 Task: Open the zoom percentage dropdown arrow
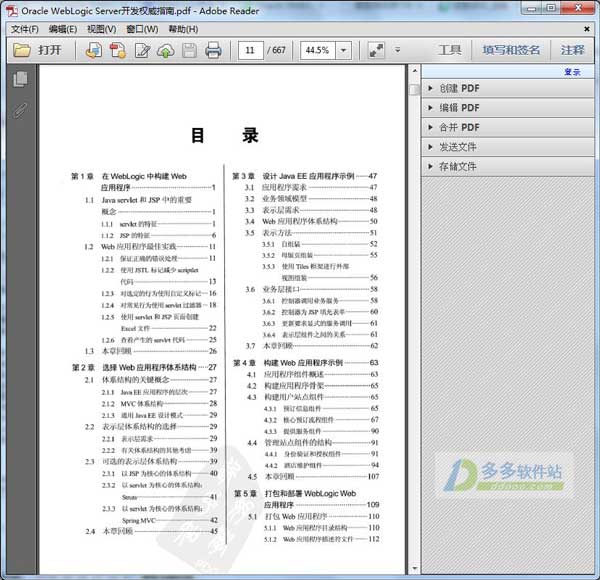pyautogui.click(x=343, y=50)
